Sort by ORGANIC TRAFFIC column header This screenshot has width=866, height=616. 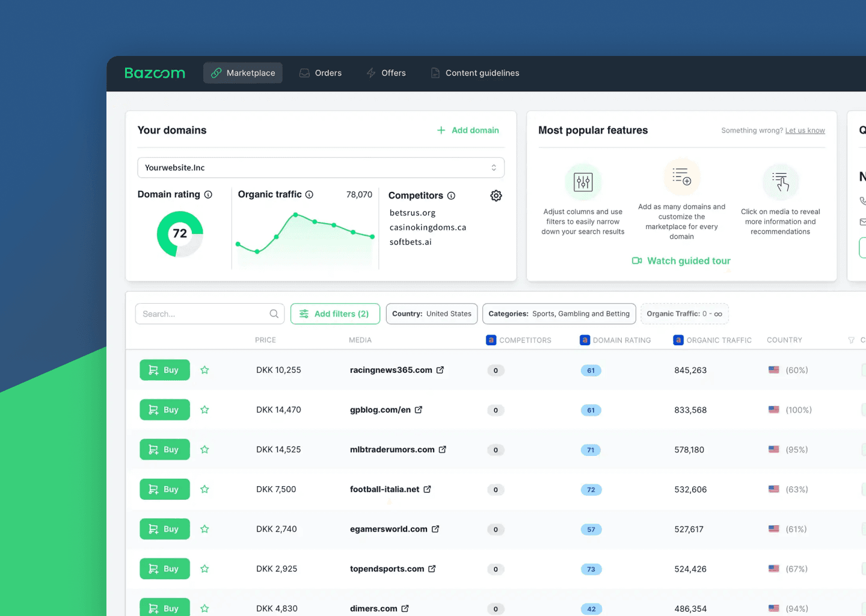pos(713,340)
